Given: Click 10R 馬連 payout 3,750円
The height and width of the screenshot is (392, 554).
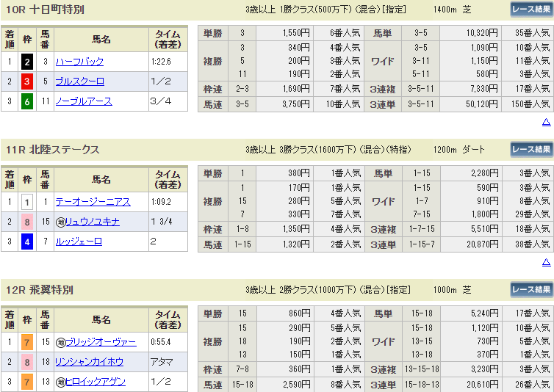Looking at the screenshot, I should pyautogui.click(x=296, y=104).
